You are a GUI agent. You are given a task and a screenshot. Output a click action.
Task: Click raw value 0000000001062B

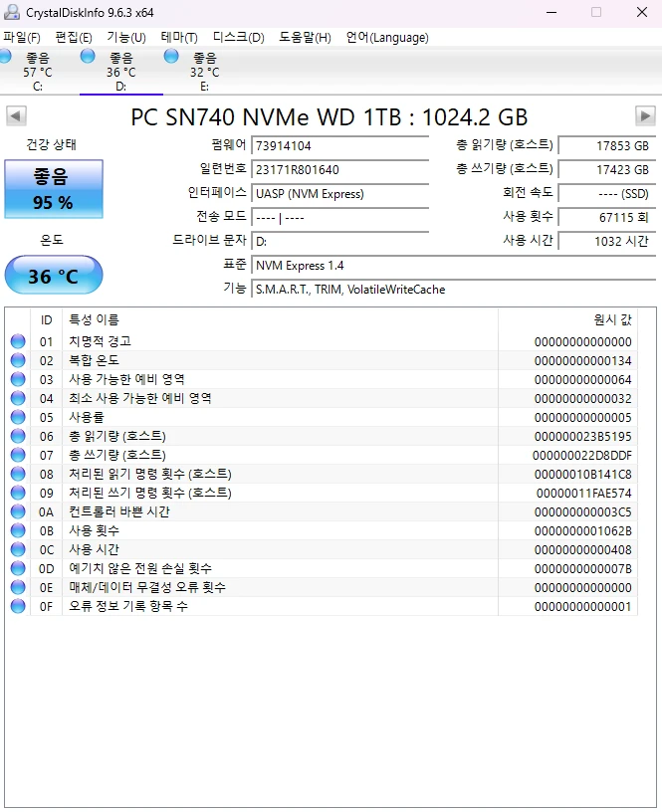coord(582,530)
